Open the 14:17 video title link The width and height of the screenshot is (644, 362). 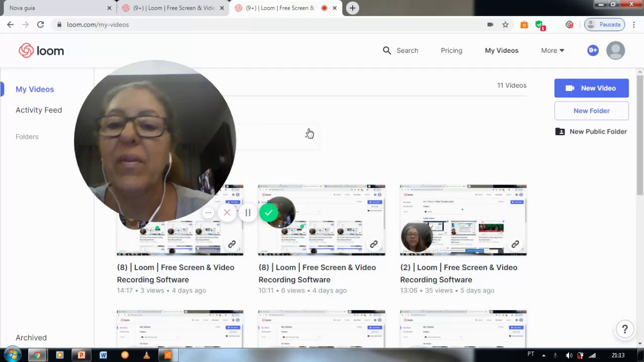pyautogui.click(x=176, y=273)
